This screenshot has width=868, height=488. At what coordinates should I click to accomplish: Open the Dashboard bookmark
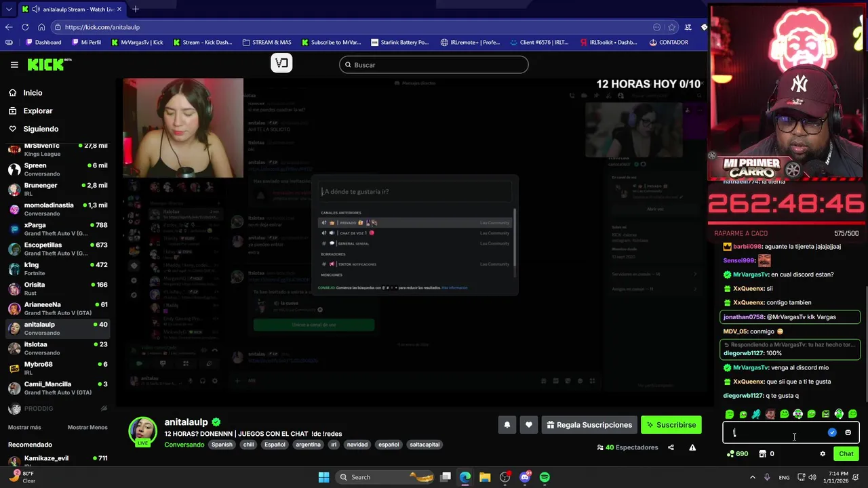[x=43, y=42]
